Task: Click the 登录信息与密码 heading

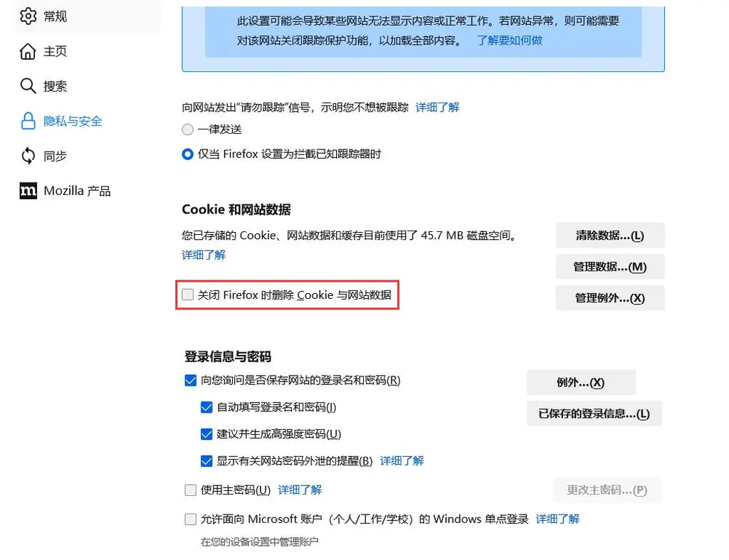Action: [228, 356]
